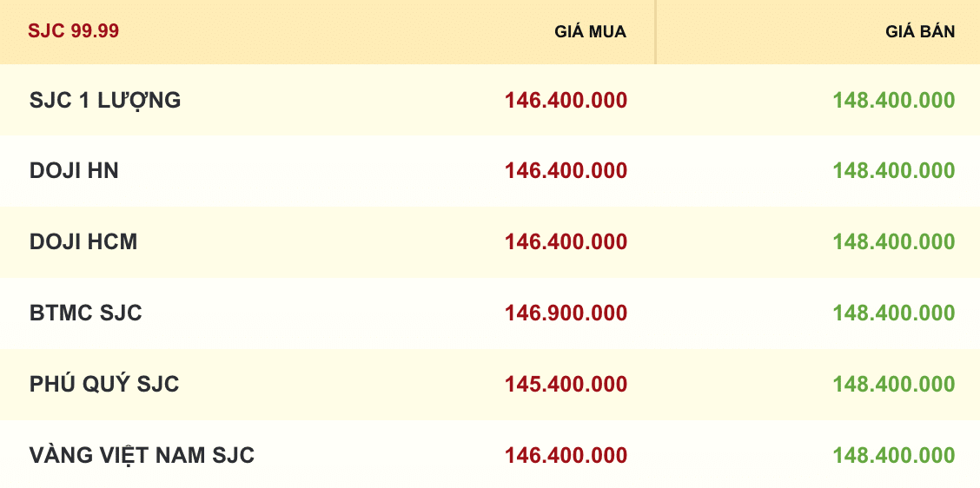This screenshot has height=488, width=980.
Task: Click DOJI HN buy price value
Action: point(566,171)
